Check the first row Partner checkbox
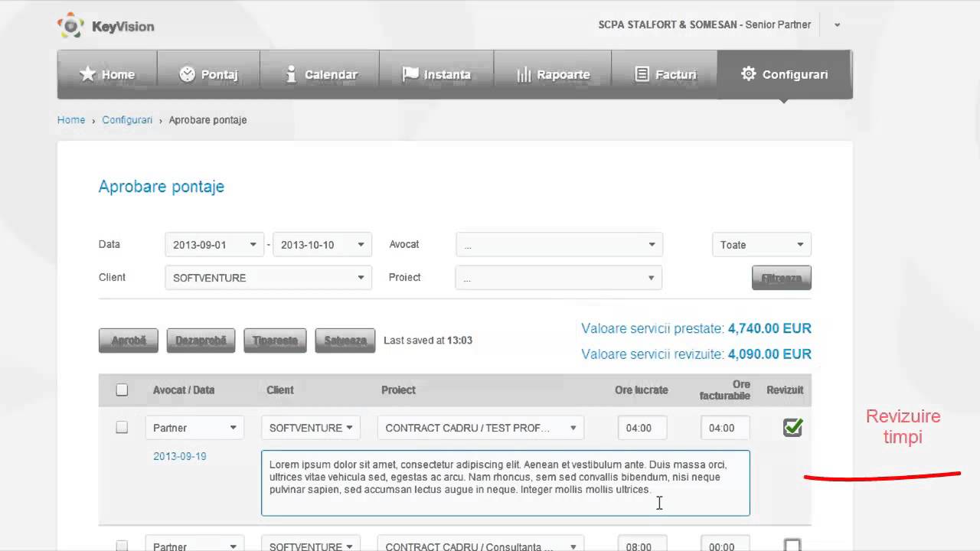Screen dimensions: 980x551 (x=122, y=428)
